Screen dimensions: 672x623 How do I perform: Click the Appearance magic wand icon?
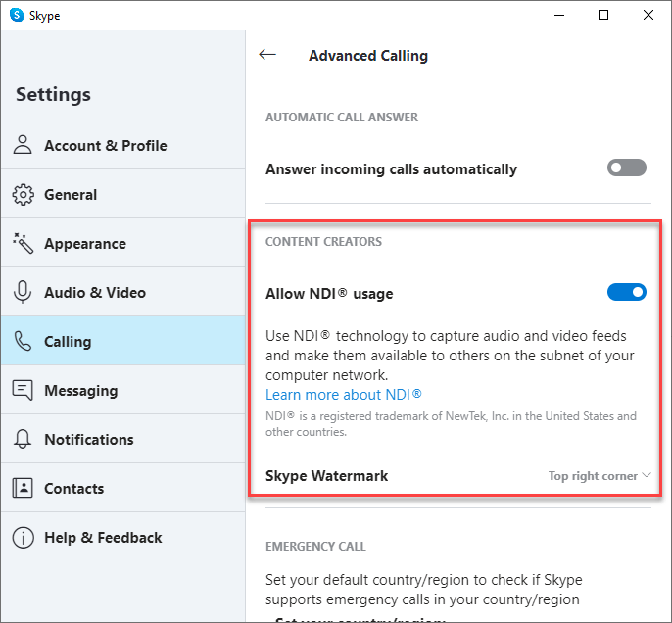click(24, 244)
